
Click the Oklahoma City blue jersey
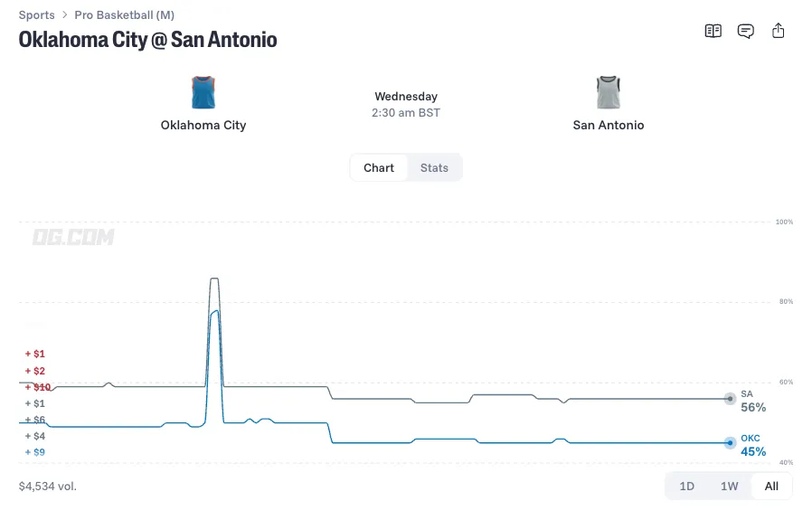click(203, 92)
